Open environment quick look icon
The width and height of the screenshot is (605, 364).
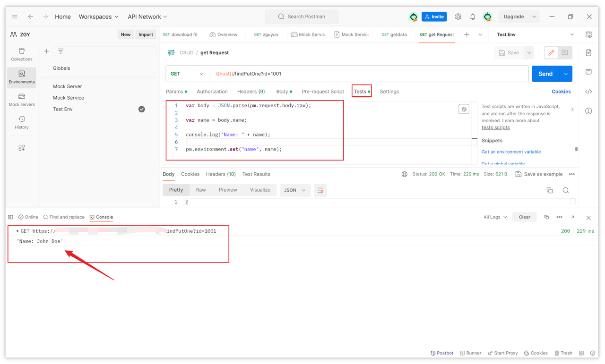tap(588, 34)
